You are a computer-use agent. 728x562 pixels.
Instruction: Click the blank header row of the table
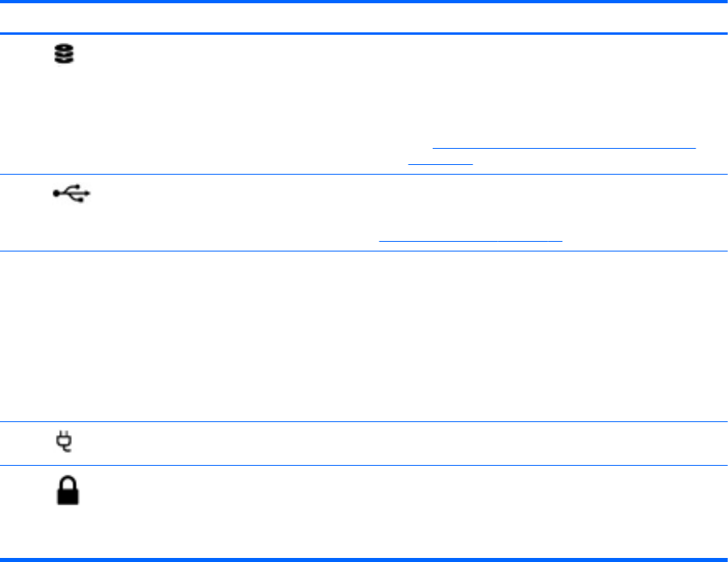[364, 18]
